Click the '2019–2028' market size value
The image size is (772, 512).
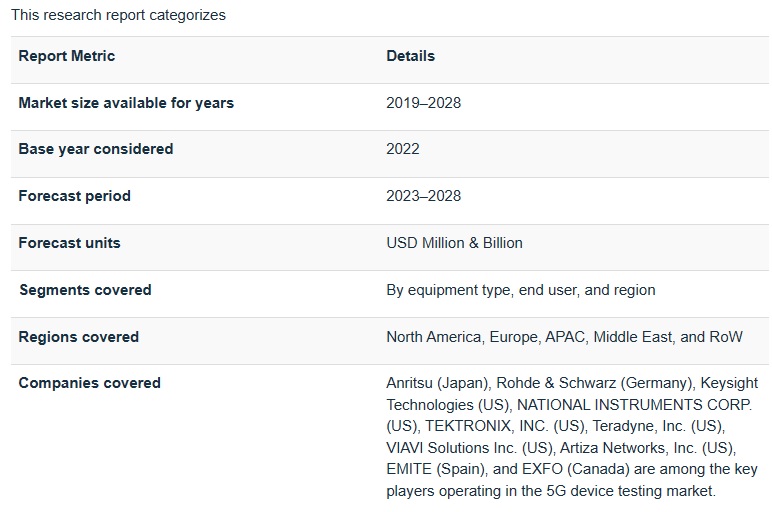click(423, 103)
